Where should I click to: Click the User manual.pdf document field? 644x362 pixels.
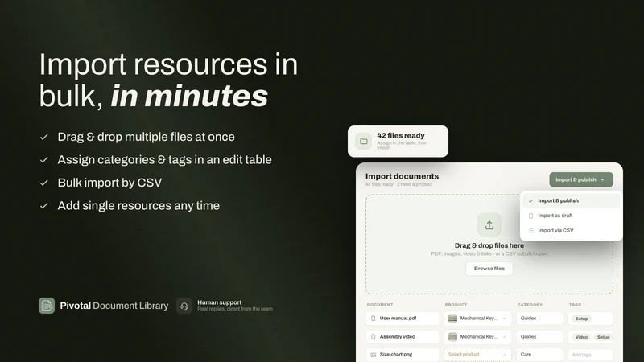[x=402, y=318]
